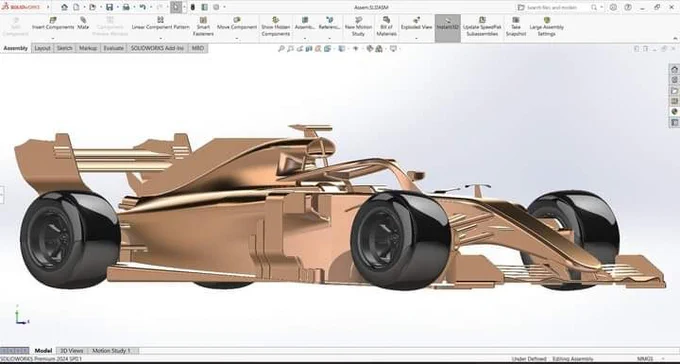
Task: Open the 3D Views tab
Action: coord(72,351)
